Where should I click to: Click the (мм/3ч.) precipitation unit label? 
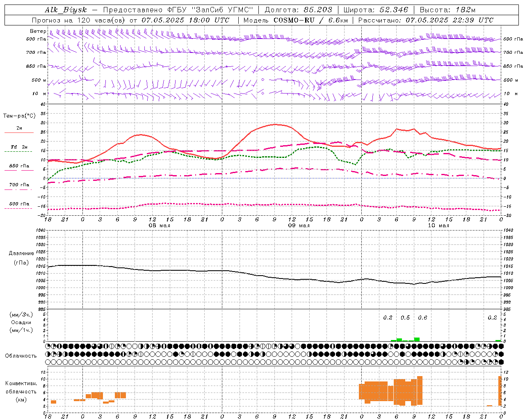click(x=21, y=315)
